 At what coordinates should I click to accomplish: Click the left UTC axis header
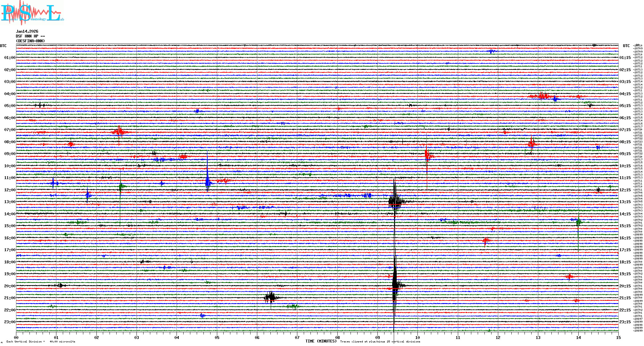[3, 46]
